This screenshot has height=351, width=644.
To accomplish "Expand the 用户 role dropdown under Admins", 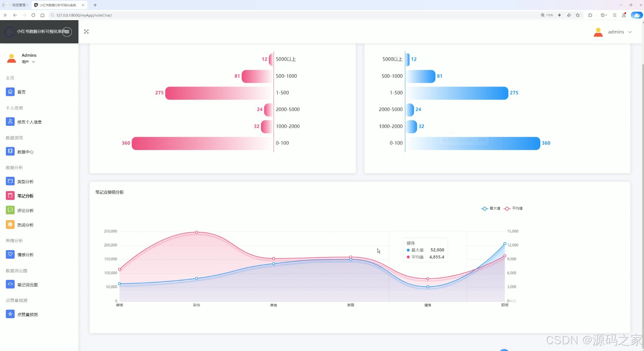I will pyautogui.click(x=29, y=62).
